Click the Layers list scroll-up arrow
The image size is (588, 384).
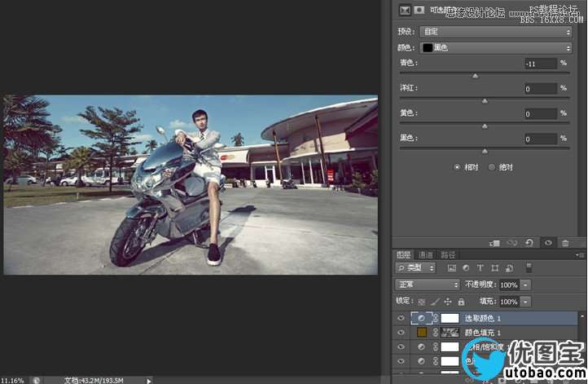[582, 316]
